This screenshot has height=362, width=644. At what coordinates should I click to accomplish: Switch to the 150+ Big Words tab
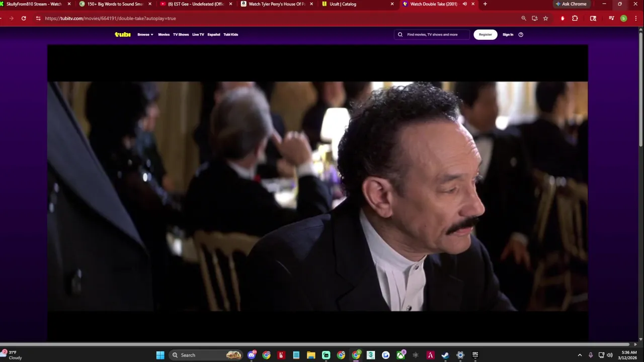(115, 4)
